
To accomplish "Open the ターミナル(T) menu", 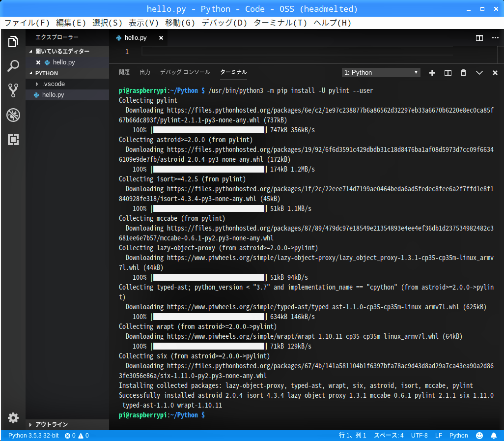I will pyautogui.click(x=280, y=23).
